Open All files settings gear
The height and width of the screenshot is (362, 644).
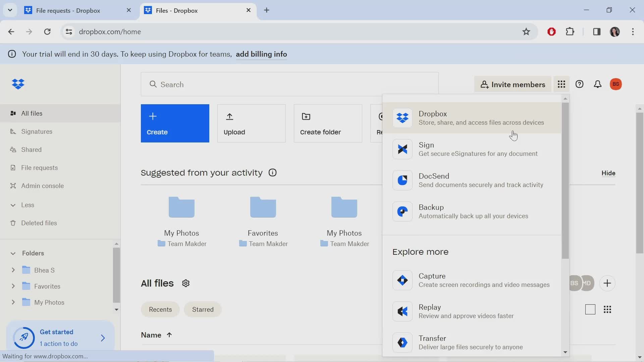point(186,283)
